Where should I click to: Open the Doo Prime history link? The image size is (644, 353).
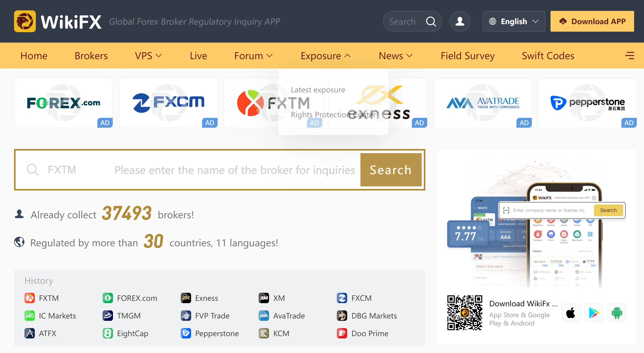370,333
